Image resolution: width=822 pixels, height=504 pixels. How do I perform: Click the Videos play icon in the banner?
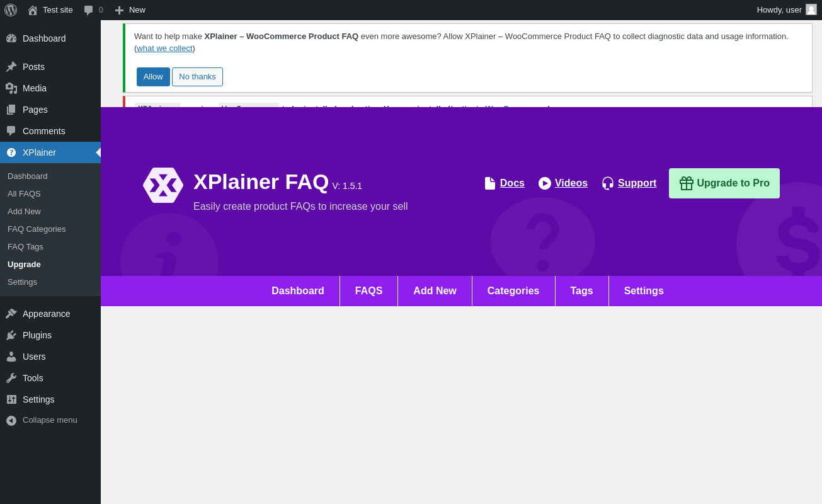(x=545, y=183)
